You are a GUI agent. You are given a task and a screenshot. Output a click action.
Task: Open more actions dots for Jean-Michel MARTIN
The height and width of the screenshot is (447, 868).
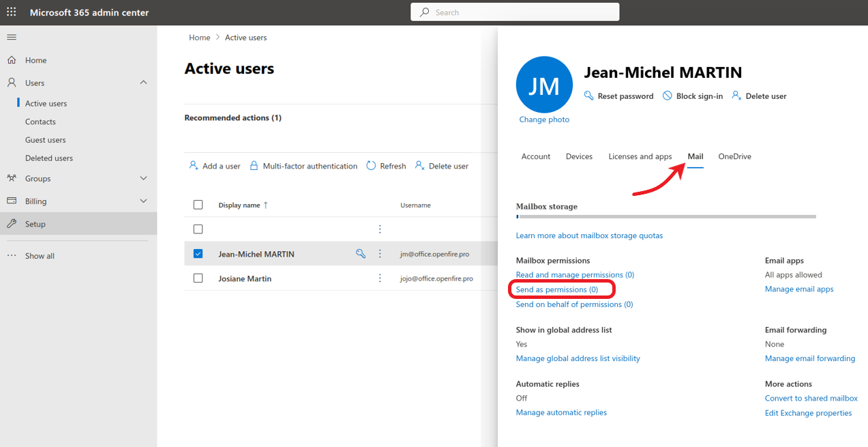click(380, 254)
